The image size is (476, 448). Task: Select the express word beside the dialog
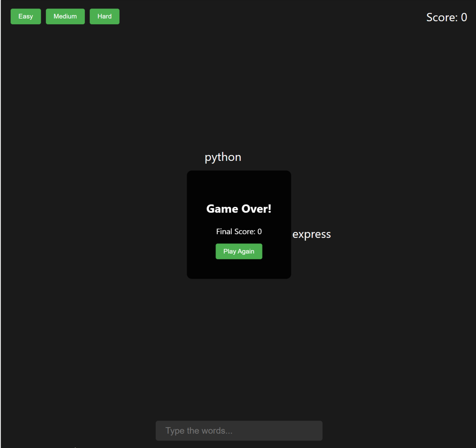point(311,234)
